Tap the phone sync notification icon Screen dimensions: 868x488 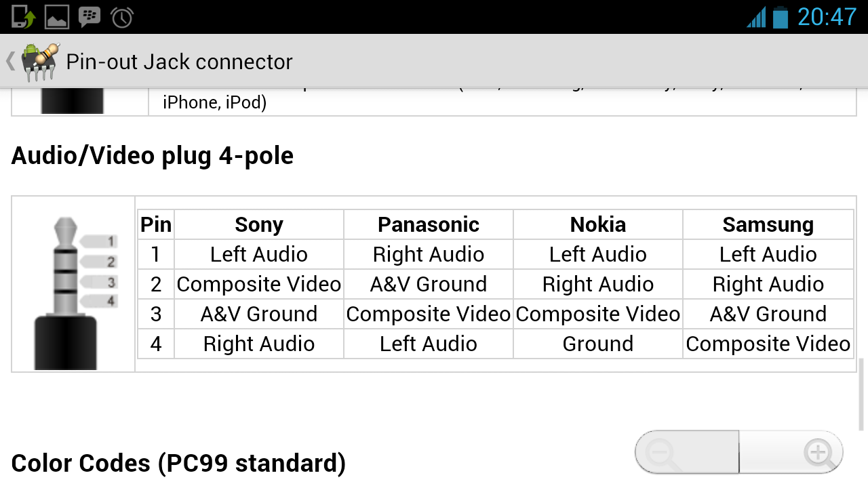(x=23, y=17)
